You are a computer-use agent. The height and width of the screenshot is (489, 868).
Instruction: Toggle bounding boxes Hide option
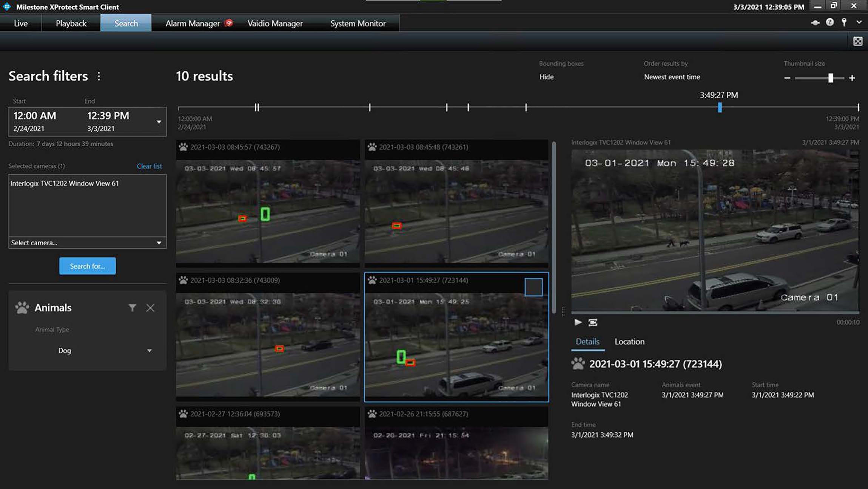(546, 77)
